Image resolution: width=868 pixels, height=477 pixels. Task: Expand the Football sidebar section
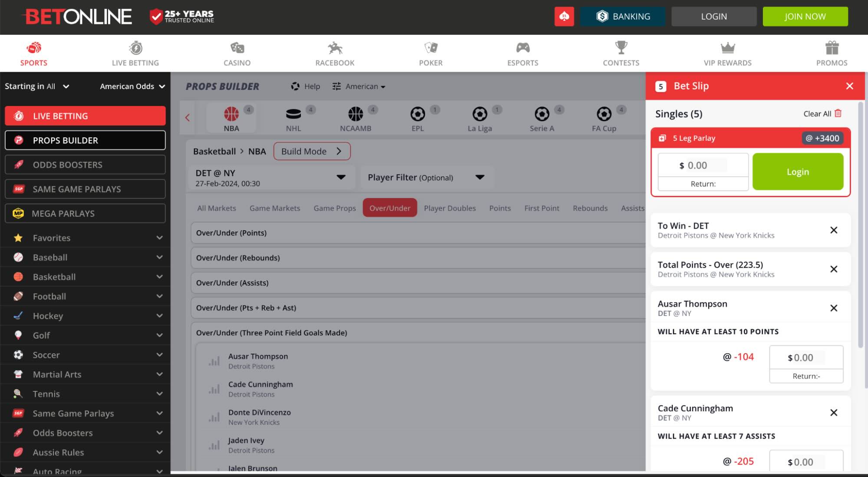[85, 296]
